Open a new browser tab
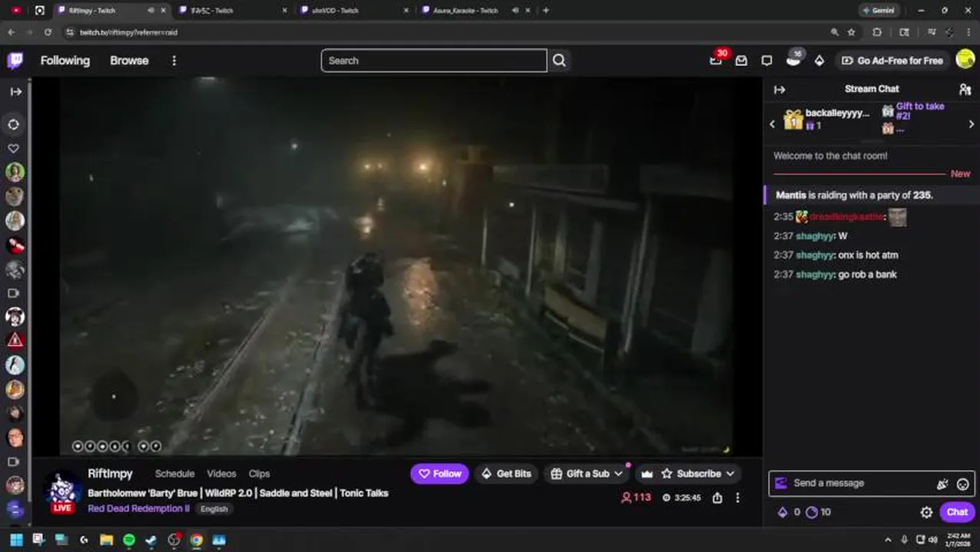Screen dimensions: 980x552 [x=546, y=11]
